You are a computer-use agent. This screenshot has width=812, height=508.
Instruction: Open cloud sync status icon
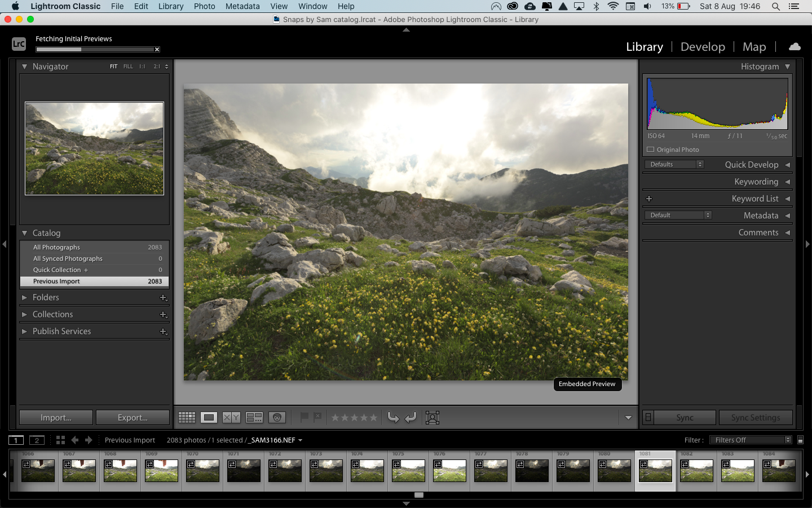795,47
